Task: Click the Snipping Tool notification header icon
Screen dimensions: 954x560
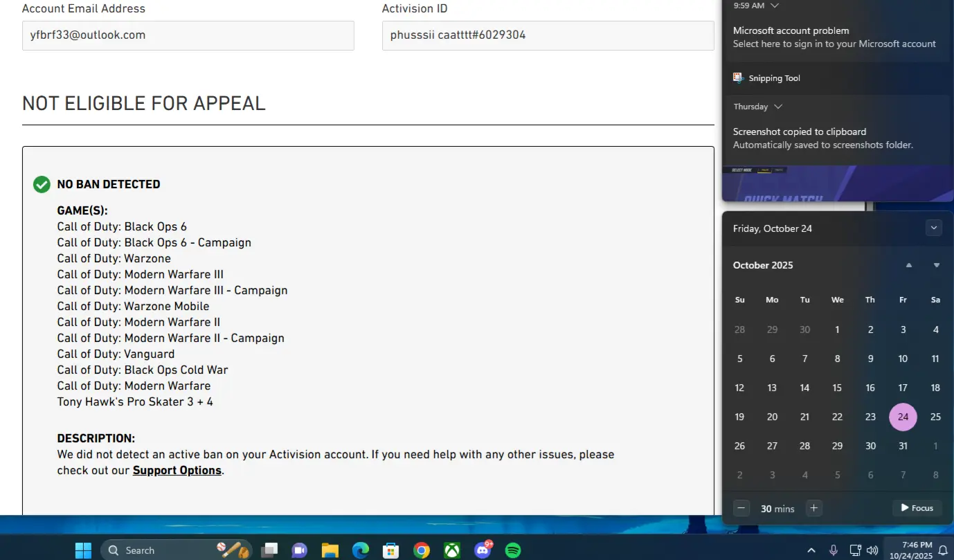Action: coord(739,78)
